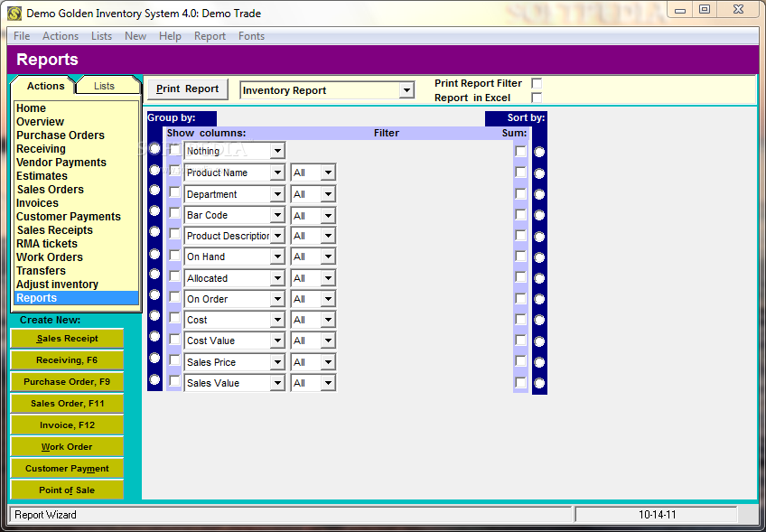Viewport: 766px width, 532px height.
Task: Open Point of Sale
Action: pos(67,490)
